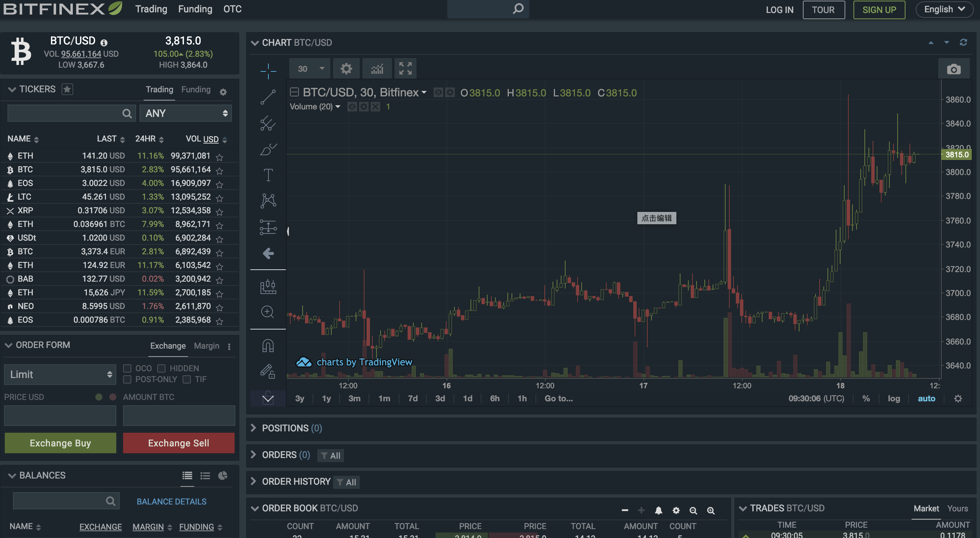Take a chart snapshot with camera icon
This screenshot has height=538, width=980.
pyautogui.click(x=953, y=69)
